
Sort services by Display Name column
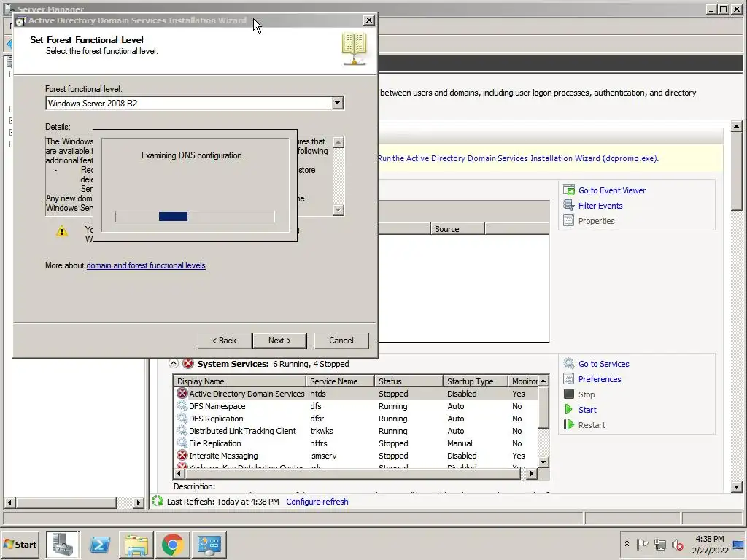pos(239,381)
